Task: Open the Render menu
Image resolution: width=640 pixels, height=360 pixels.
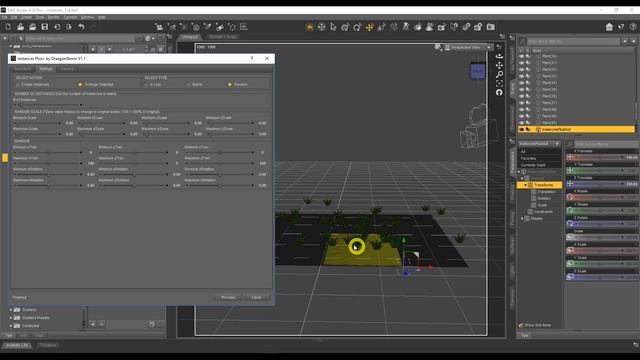Action: (x=53, y=17)
